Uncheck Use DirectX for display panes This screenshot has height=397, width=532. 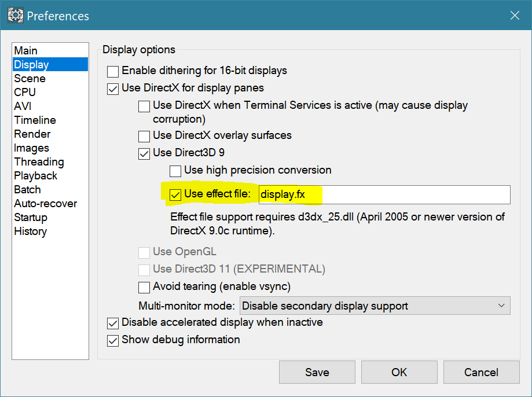pos(113,89)
